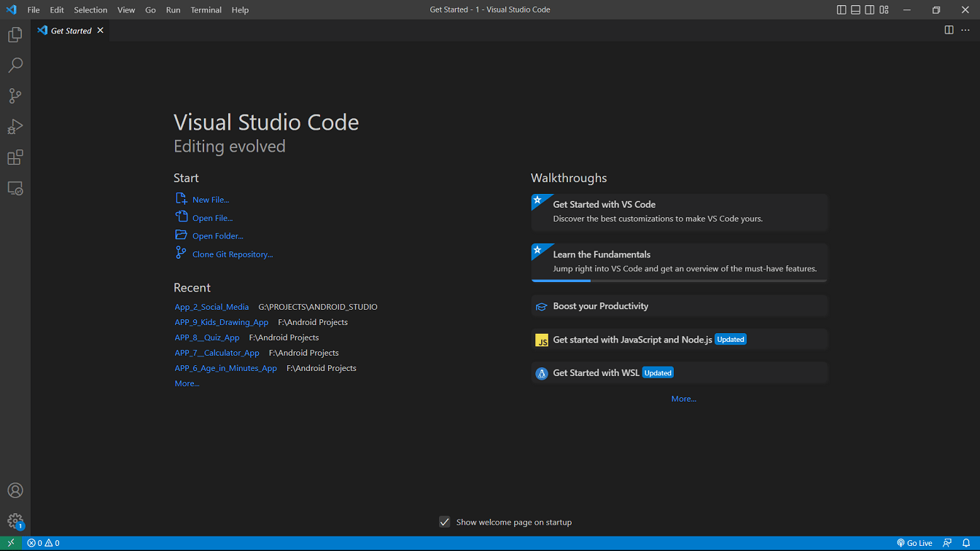Open recent project APP_7__Calculator_App
The image size is (980, 551).
point(217,353)
